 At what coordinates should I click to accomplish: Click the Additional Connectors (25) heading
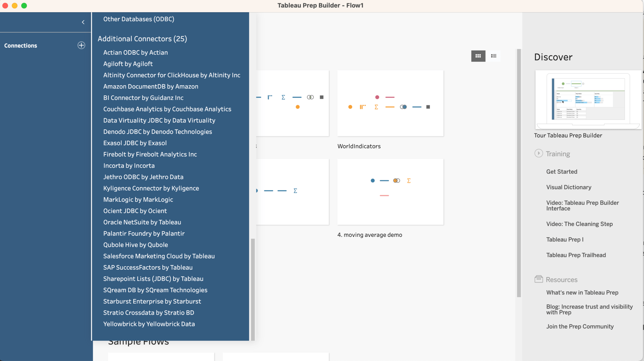click(x=142, y=39)
